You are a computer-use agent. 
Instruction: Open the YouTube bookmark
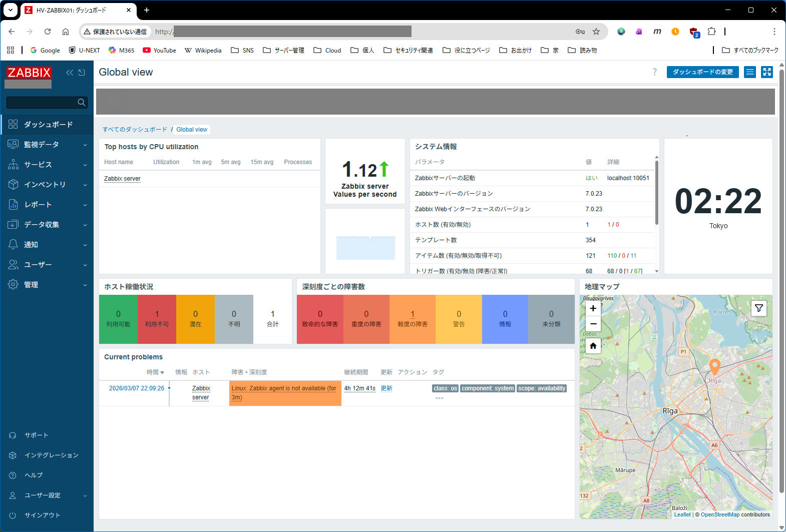click(160, 50)
